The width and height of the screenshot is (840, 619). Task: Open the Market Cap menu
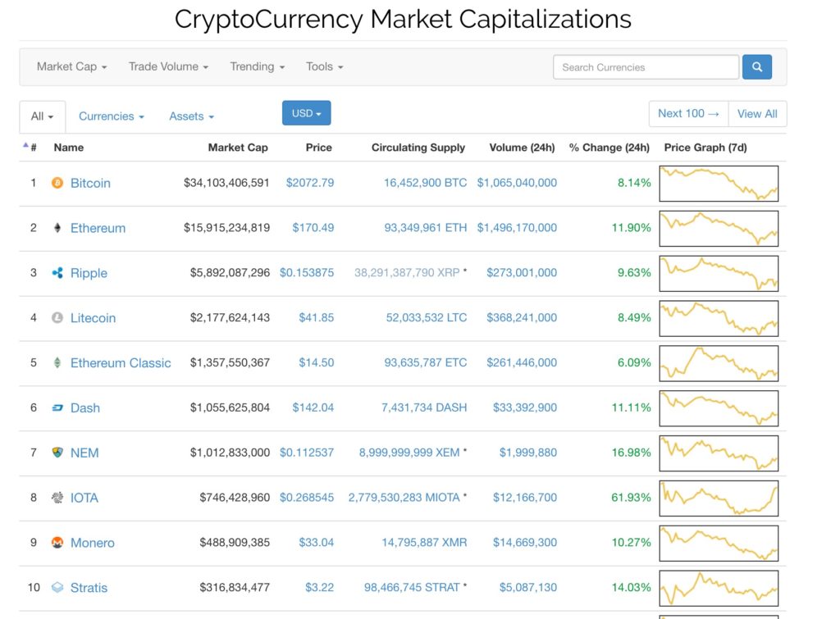click(72, 67)
